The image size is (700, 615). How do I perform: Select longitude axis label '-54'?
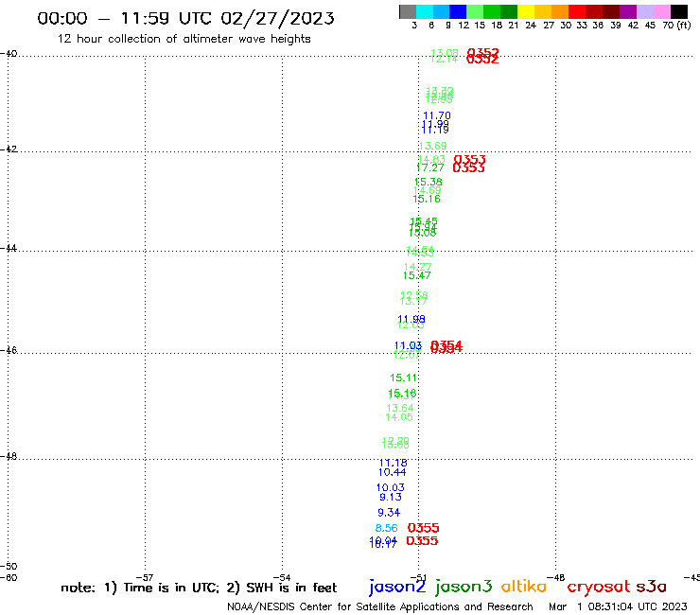coord(282,577)
